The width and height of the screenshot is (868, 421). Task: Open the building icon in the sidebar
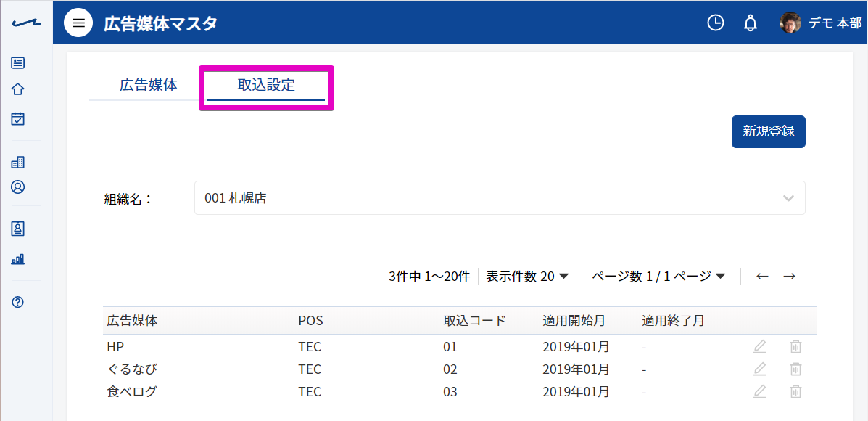[x=18, y=163]
